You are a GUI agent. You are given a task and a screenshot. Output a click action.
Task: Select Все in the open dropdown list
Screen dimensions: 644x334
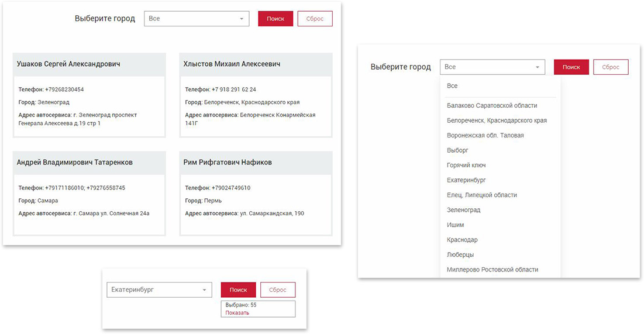[452, 86]
